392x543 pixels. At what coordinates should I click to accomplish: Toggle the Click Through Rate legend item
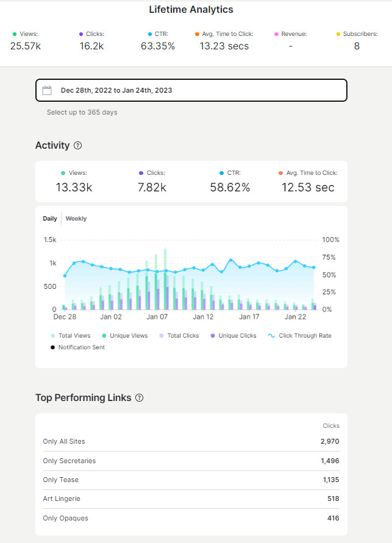click(x=300, y=336)
